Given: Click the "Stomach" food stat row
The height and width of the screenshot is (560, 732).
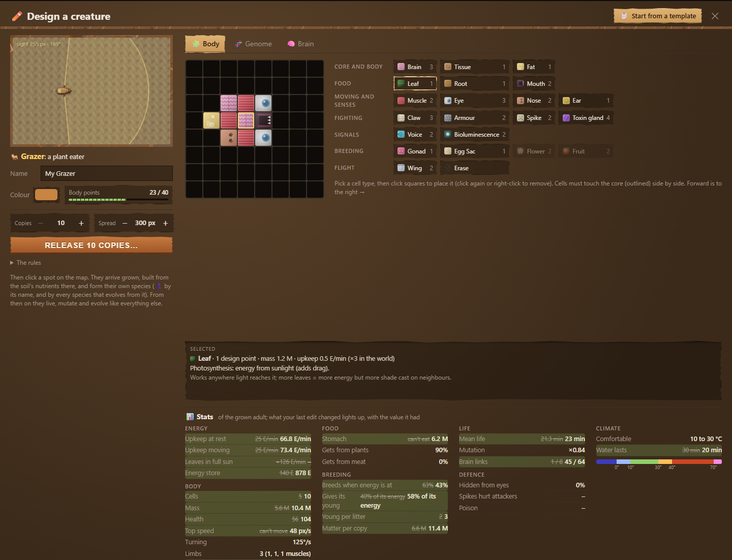Looking at the screenshot, I should coord(385,439).
